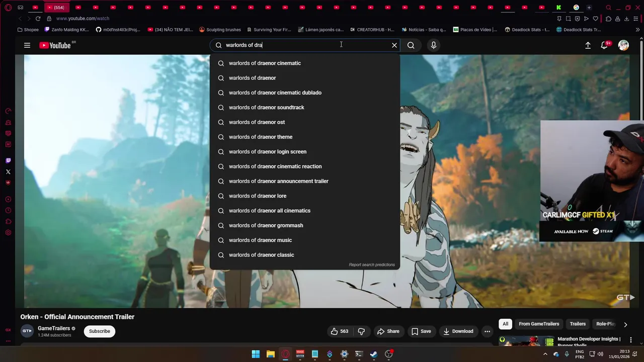Pick 'warlords of draenor cinematic reaction'
Screen dimensions: 644x362
pyautogui.click(x=304, y=166)
